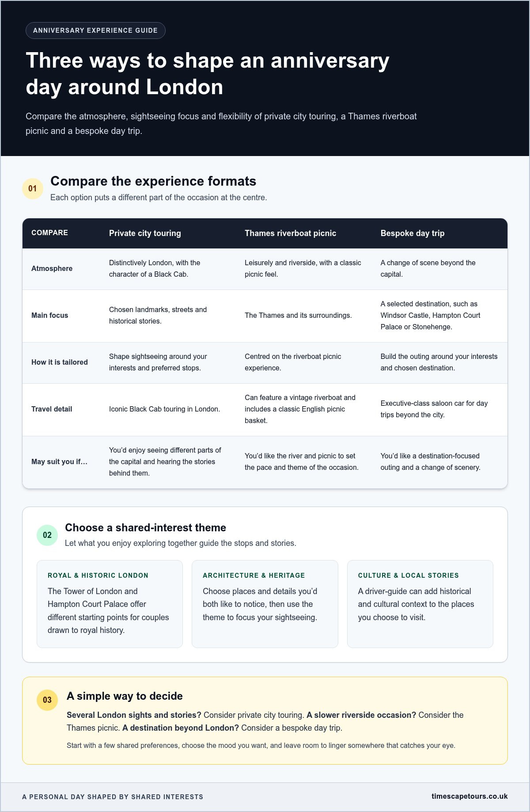Screen dimensions: 530x812
Task: Click the Travel detail row label
Action: [x=51, y=409]
